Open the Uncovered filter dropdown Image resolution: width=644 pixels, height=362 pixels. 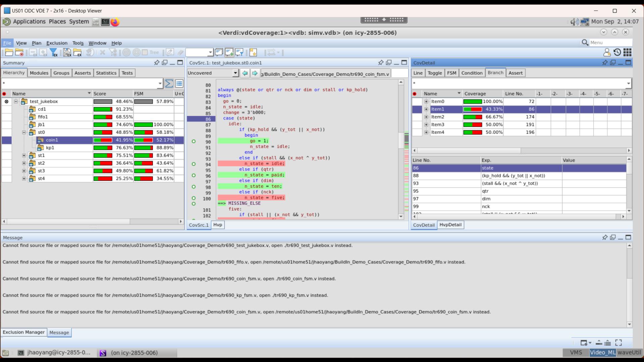point(235,73)
